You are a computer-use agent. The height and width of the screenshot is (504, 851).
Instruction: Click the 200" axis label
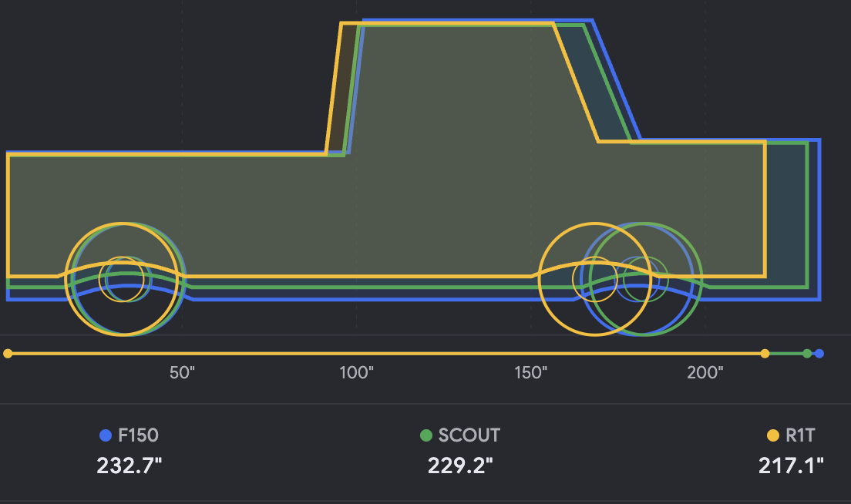click(x=705, y=373)
